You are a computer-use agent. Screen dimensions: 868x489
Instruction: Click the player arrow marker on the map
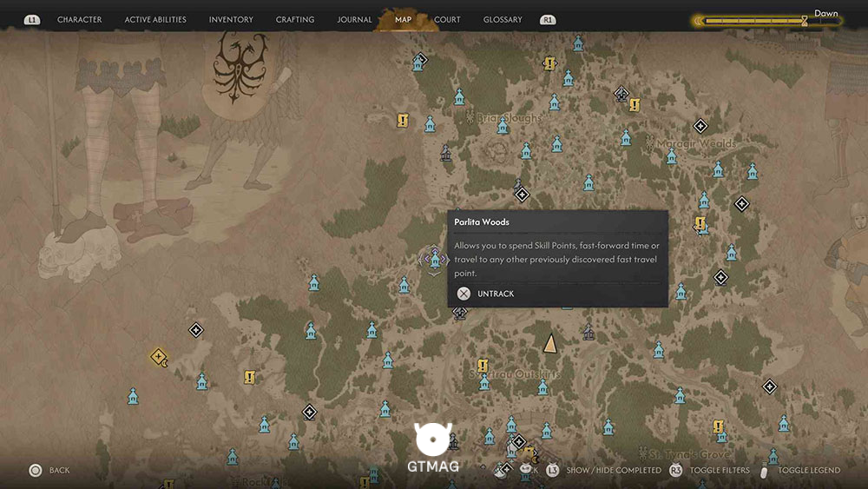pos(549,343)
